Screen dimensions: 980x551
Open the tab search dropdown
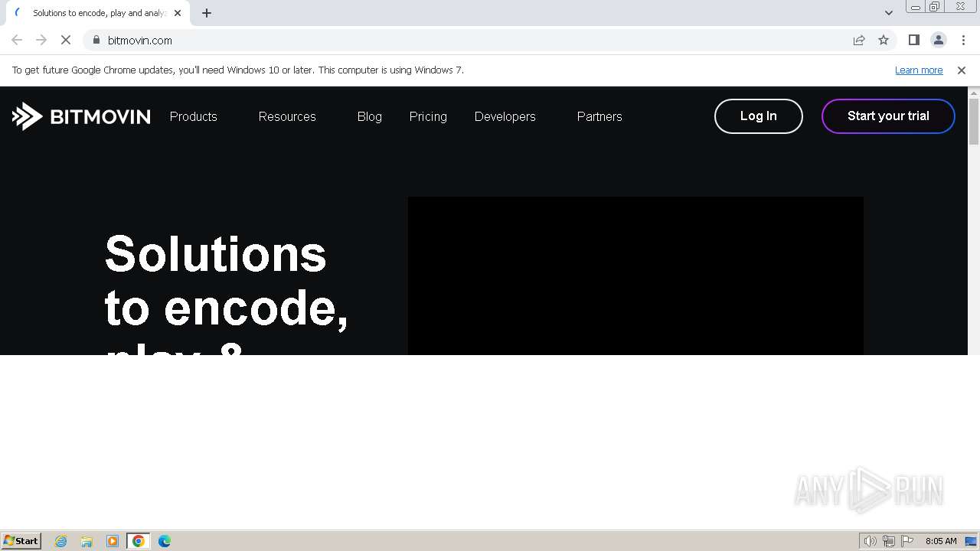[889, 13]
